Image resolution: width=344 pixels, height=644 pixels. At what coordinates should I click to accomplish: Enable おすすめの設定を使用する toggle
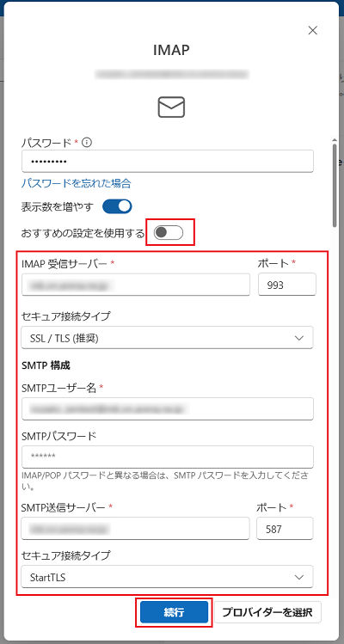(x=169, y=232)
